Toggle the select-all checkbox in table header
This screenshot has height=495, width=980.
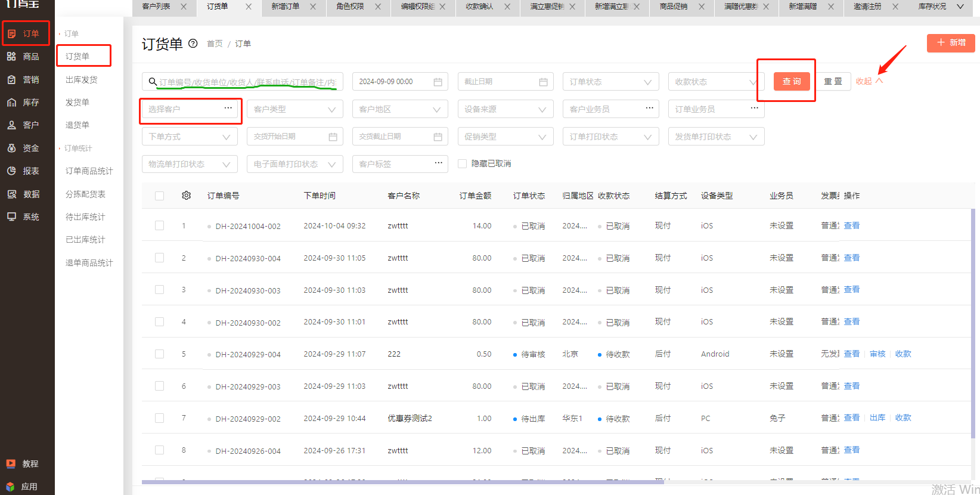pyautogui.click(x=159, y=196)
